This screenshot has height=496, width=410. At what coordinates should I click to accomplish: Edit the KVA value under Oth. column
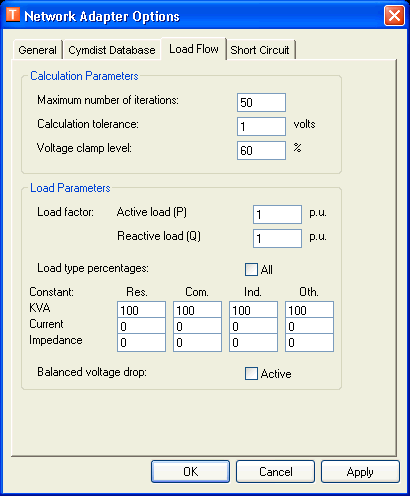[309, 310]
